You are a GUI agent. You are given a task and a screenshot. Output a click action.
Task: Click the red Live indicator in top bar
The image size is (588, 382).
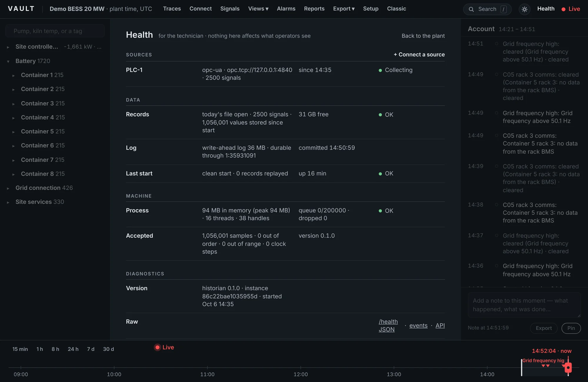pyautogui.click(x=571, y=9)
